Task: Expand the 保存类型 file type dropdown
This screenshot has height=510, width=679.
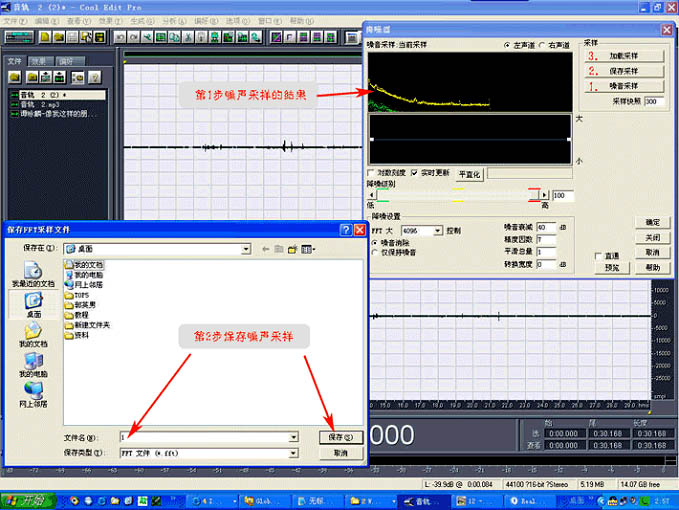Action: (x=294, y=453)
